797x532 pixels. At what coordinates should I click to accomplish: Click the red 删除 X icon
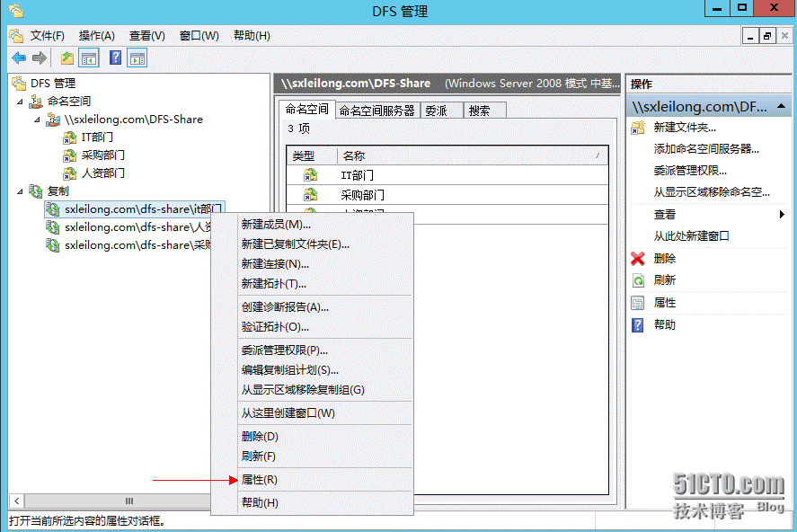[x=638, y=259]
